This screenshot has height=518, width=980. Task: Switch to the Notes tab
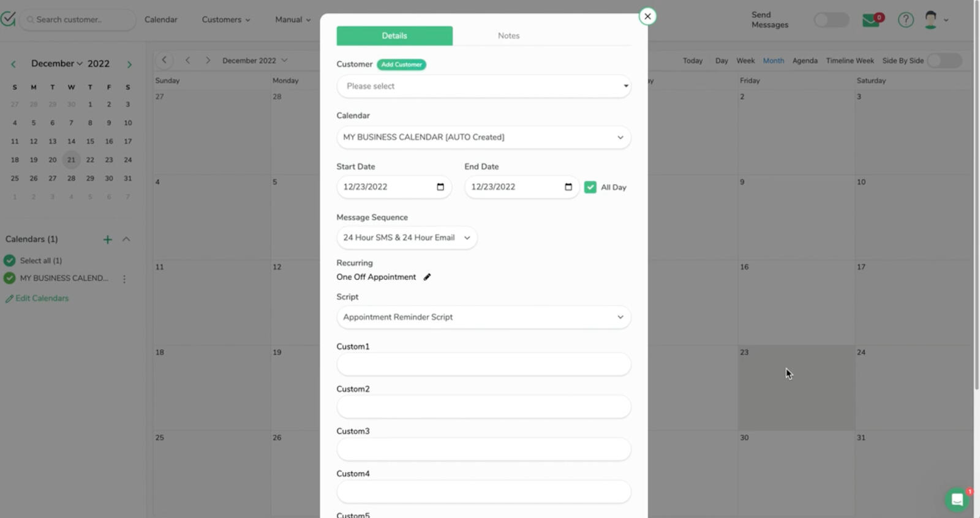[508, 36]
